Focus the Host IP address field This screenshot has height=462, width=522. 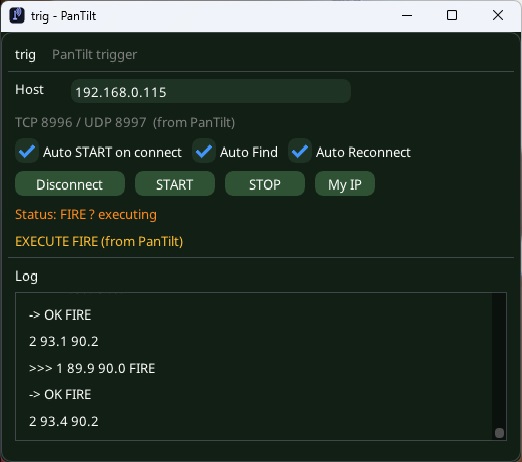coord(211,91)
